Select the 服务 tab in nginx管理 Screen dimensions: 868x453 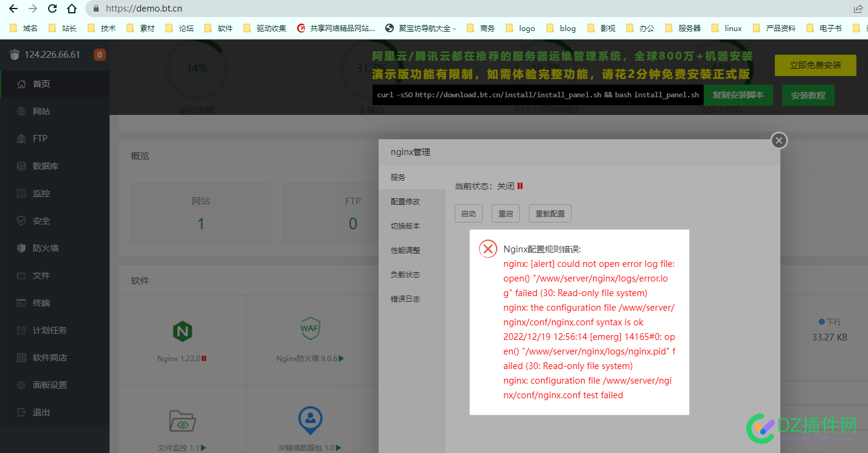coord(412,178)
